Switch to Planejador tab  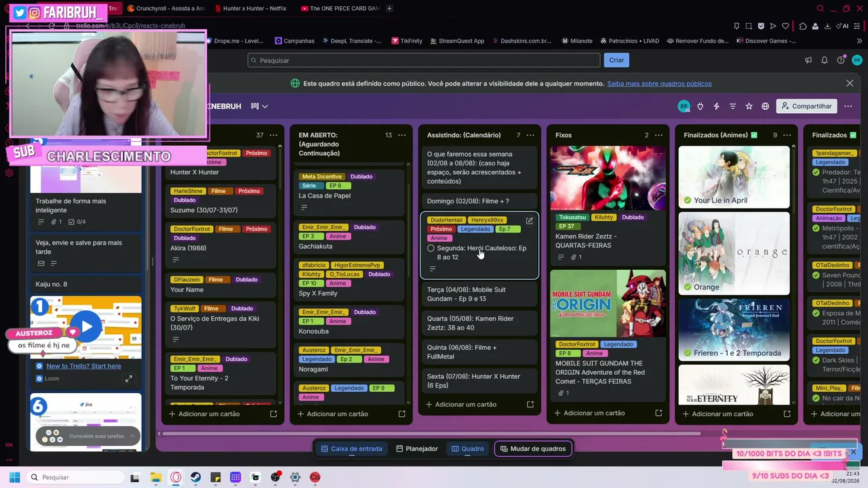(x=417, y=449)
